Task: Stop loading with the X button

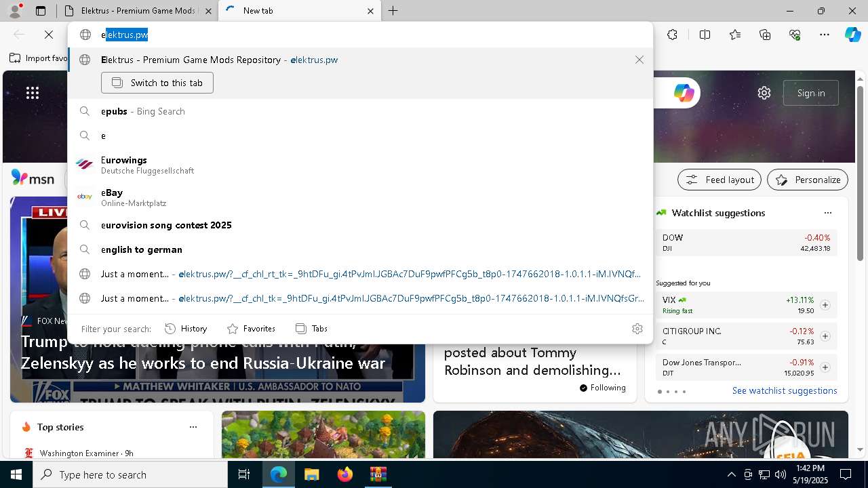Action: coord(49,35)
